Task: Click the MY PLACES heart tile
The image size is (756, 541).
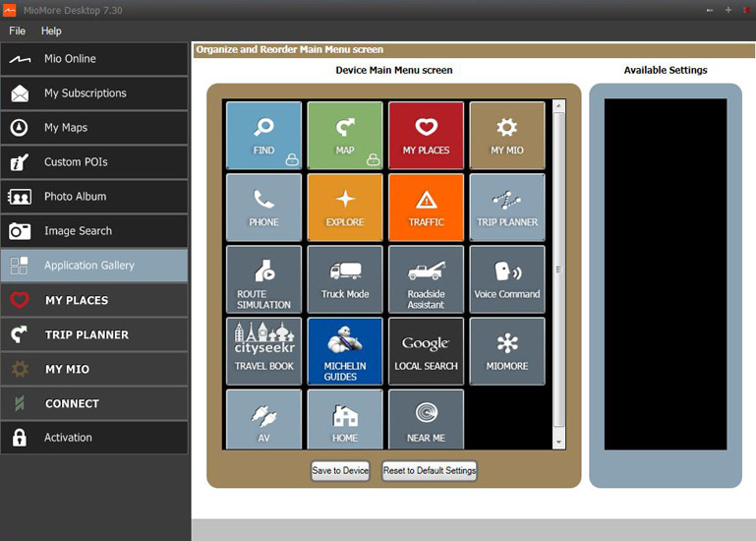Action: [426, 135]
